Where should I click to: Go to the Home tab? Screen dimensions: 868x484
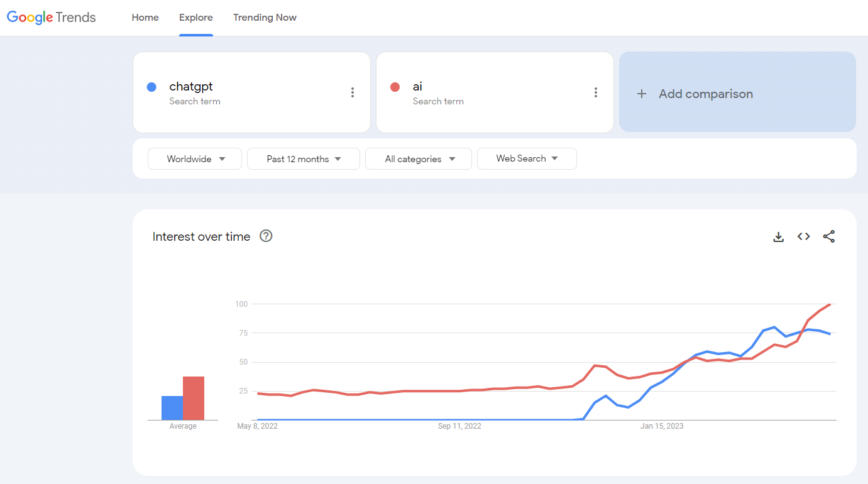(145, 18)
